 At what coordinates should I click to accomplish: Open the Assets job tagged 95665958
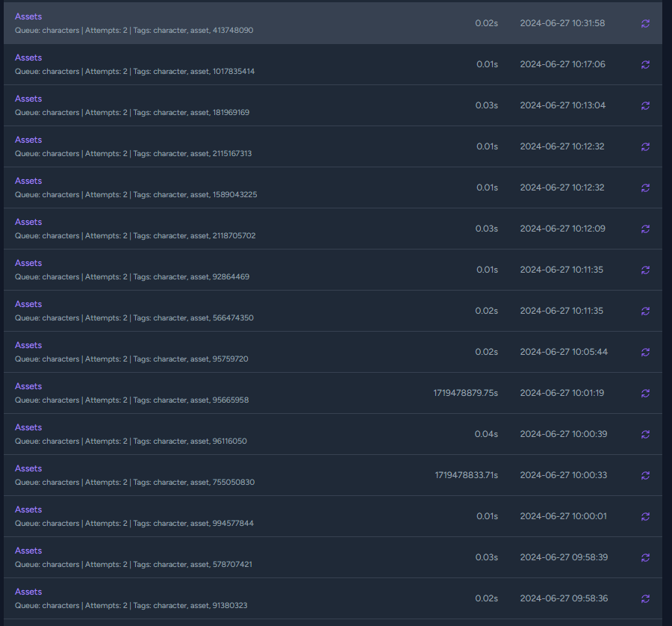coord(28,386)
